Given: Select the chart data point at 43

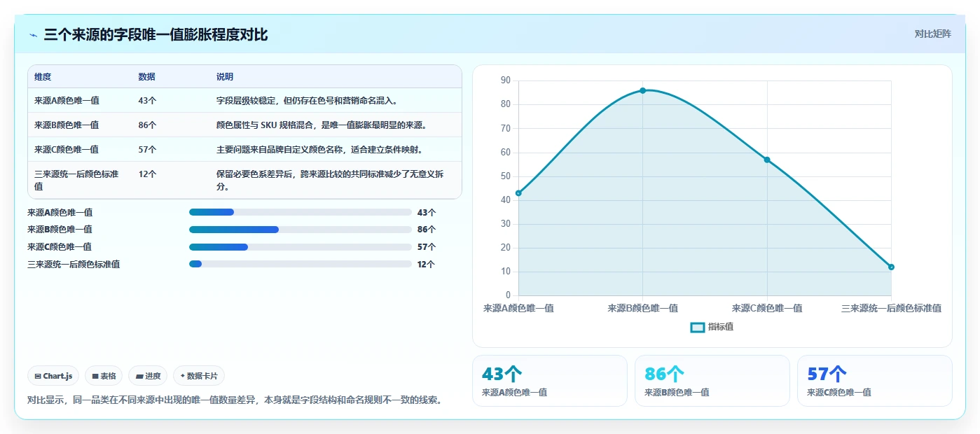Looking at the screenshot, I should coord(518,193).
